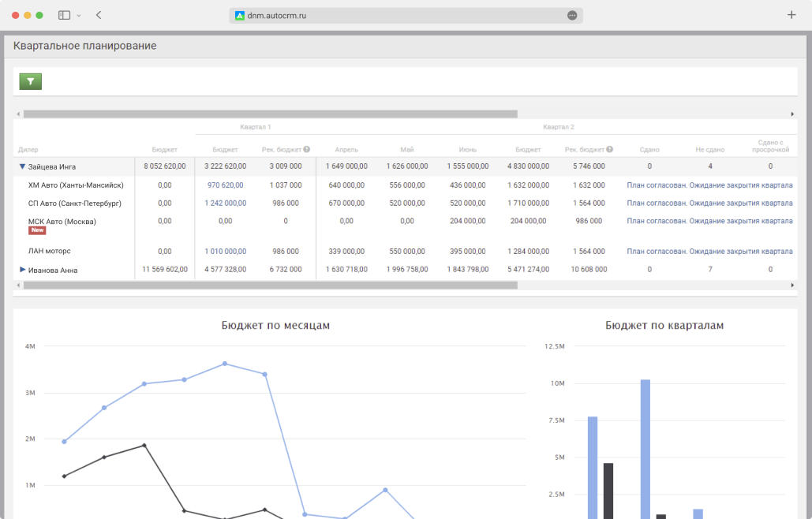The height and width of the screenshot is (519, 812).
Task: Collapse the Зайцева Инга row
Action: pos(22,166)
